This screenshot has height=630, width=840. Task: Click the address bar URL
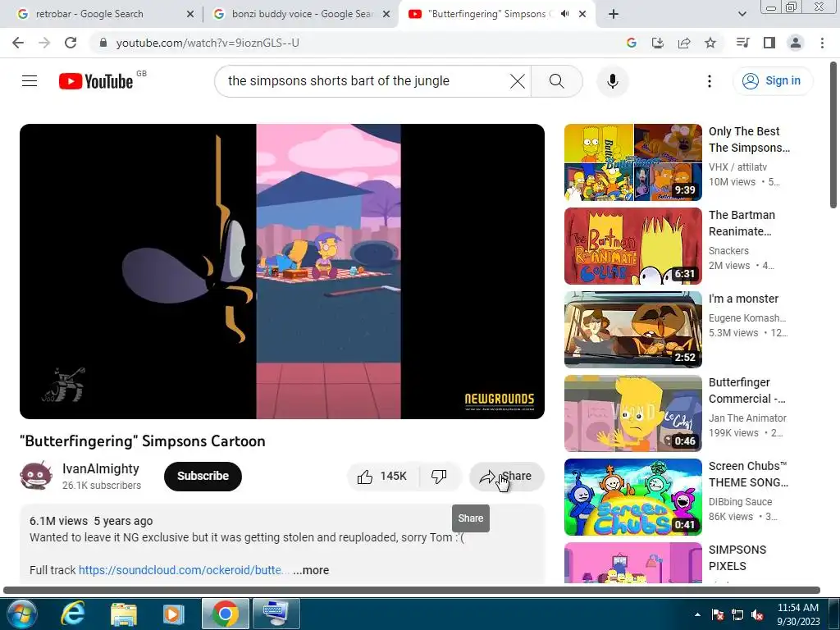point(208,43)
